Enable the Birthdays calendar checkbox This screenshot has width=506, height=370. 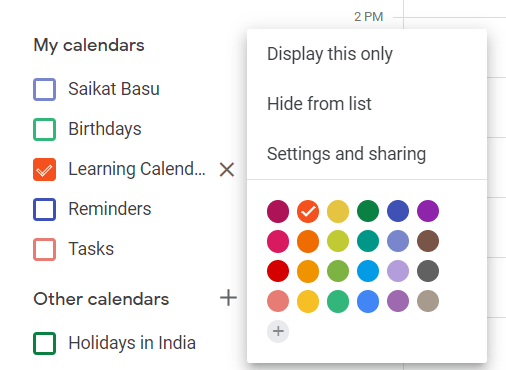pos(44,129)
